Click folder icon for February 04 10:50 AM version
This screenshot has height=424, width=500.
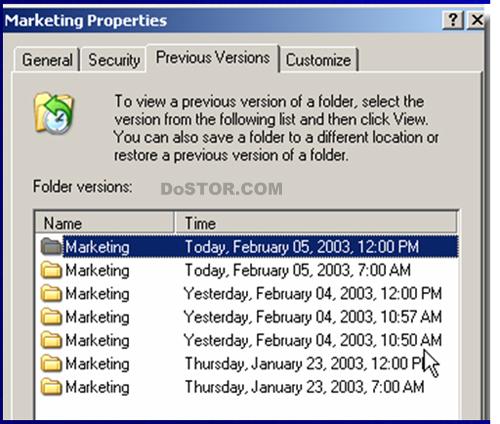(x=51, y=340)
